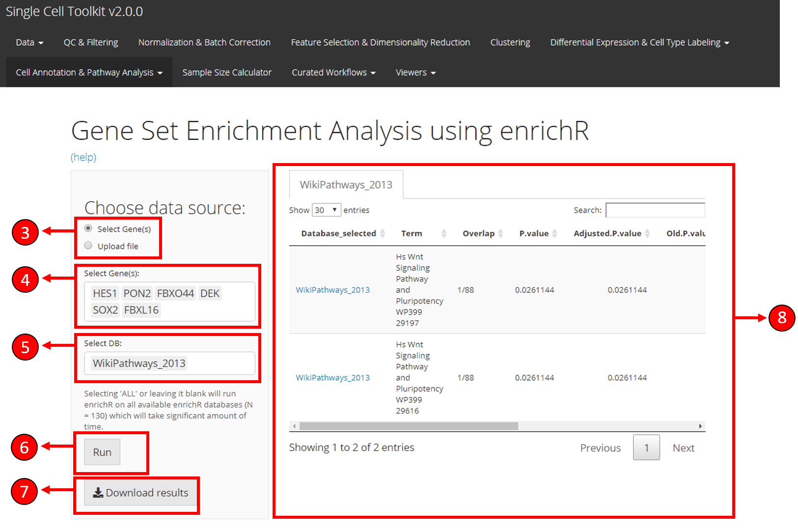Select the 'Select Gene(s)' radio option
The image size is (798, 532).
tap(88, 228)
